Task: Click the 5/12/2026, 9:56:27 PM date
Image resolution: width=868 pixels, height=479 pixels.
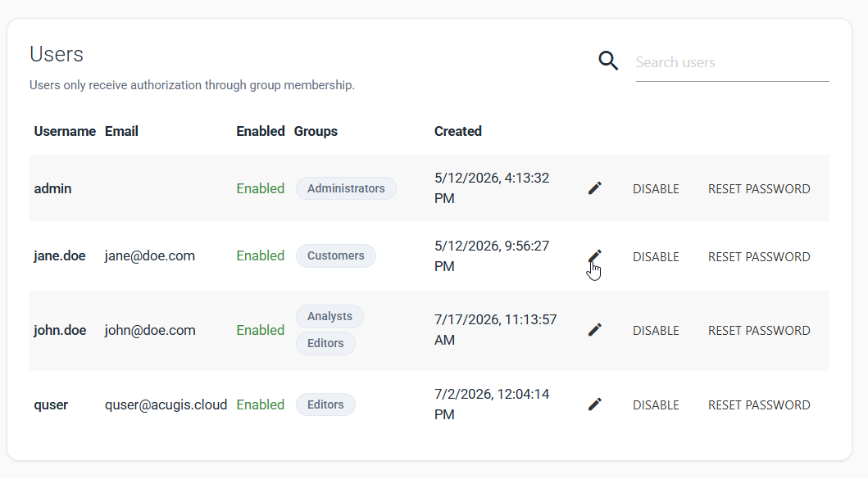Action: [492, 256]
